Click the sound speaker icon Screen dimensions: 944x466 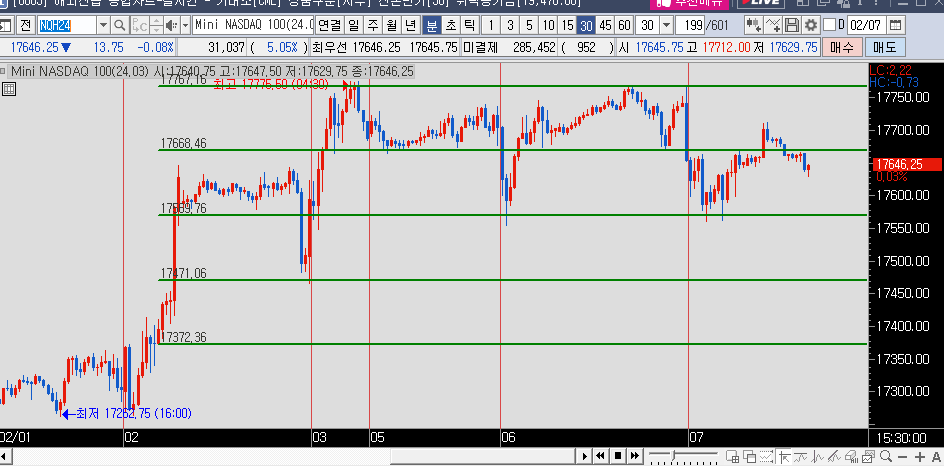pos(172,25)
